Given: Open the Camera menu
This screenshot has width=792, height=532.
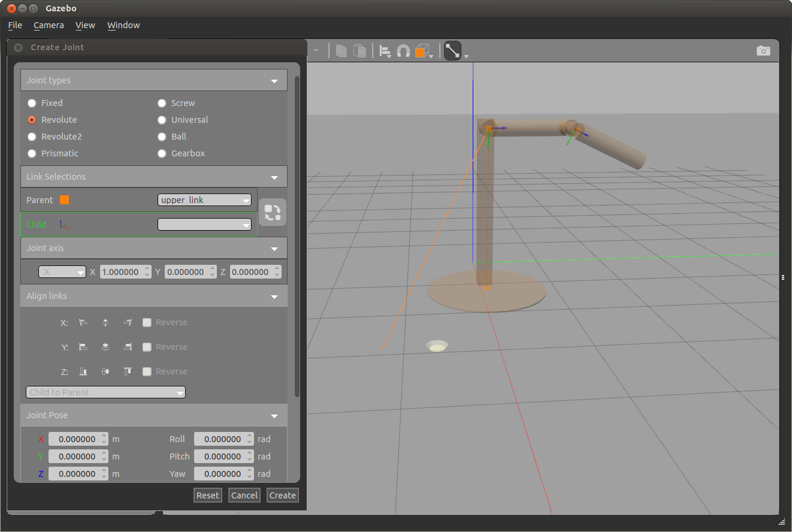Looking at the screenshot, I should click(x=49, y=25).
